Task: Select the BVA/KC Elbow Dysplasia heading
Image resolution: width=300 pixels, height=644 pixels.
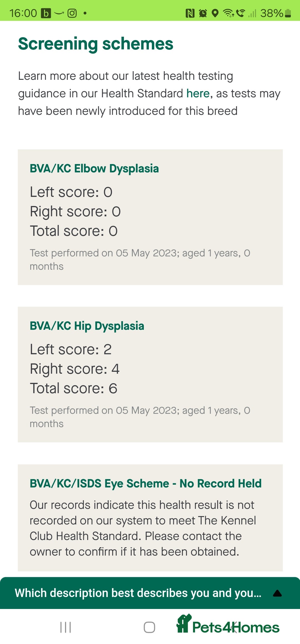Action: [x=94, y=169]
